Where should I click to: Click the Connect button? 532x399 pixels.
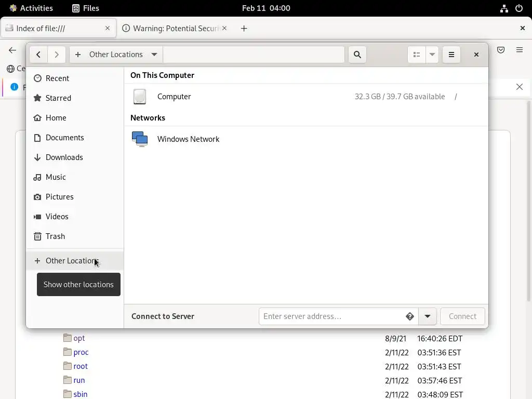tap(462, 316)
